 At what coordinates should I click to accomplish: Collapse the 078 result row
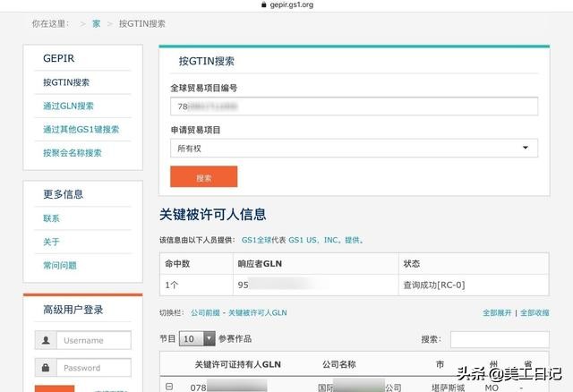tap(169, 386)
